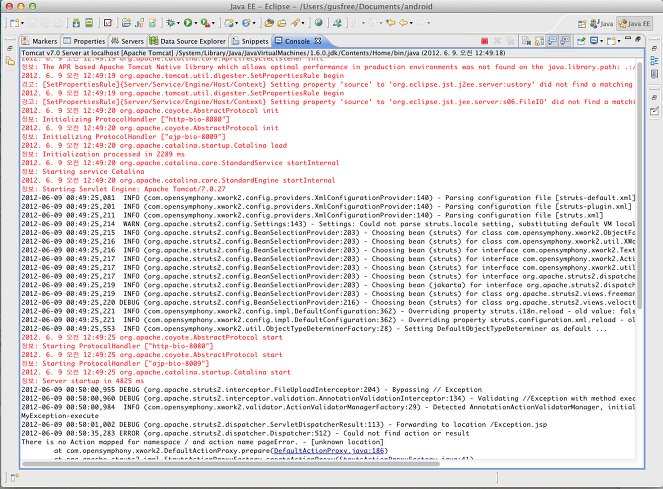Image resolution: width=663 pixels, height=489 pixels.
Task: Click the Back navigation yellow arrow
Action: (404, 23)
